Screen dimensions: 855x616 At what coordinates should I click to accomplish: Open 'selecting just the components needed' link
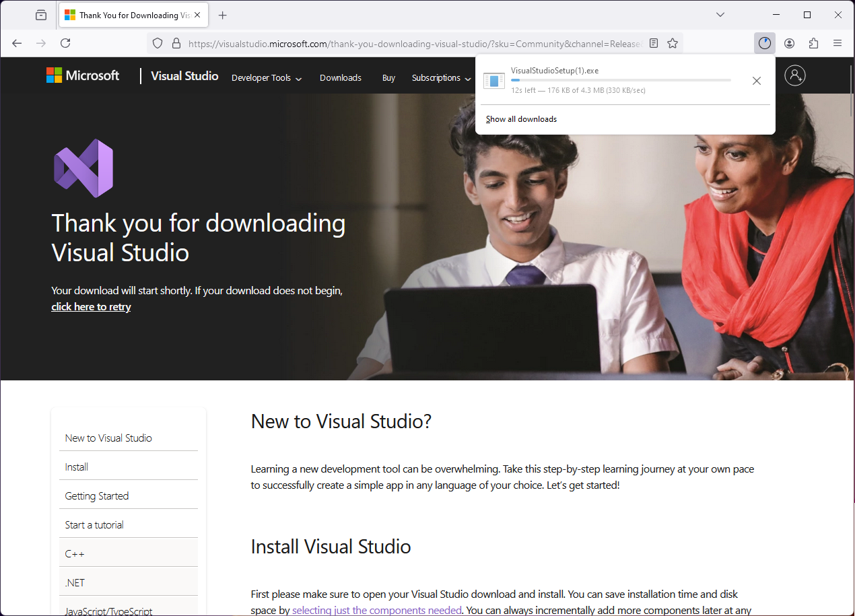point(376,610)
